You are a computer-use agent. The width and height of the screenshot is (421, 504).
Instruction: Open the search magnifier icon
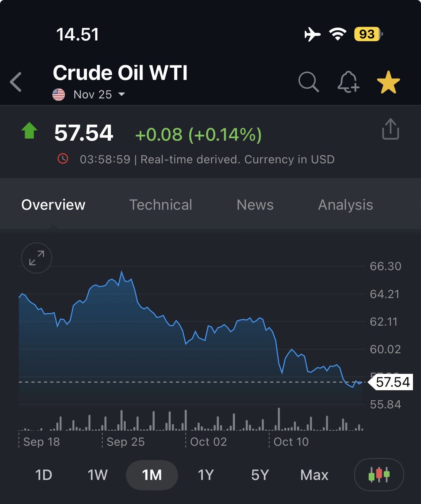309,82
